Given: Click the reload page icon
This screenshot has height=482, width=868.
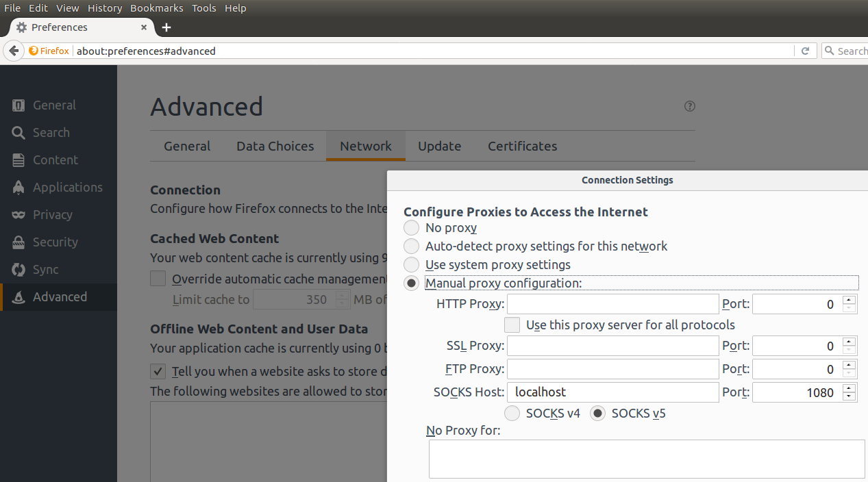Looking at the screenshot, I should coord(805,51).
